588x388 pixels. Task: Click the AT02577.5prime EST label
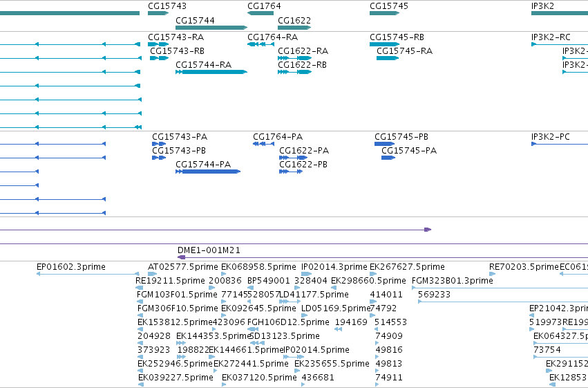pyautogui.click(x=182, y=267)
